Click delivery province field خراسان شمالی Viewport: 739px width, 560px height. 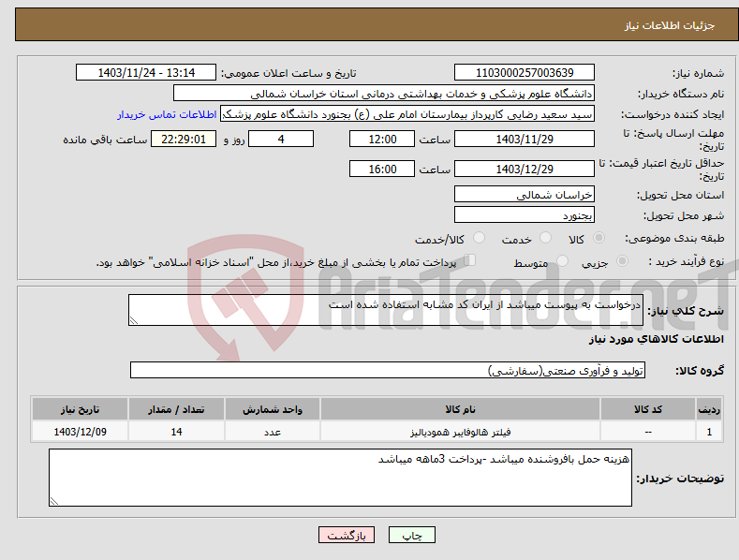click(525, 194)
